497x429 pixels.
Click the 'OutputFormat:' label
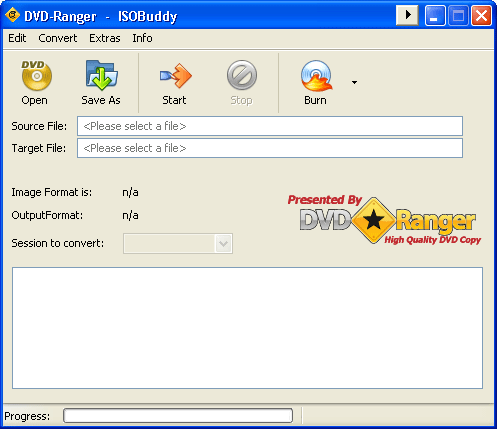[x=47, y=215]
